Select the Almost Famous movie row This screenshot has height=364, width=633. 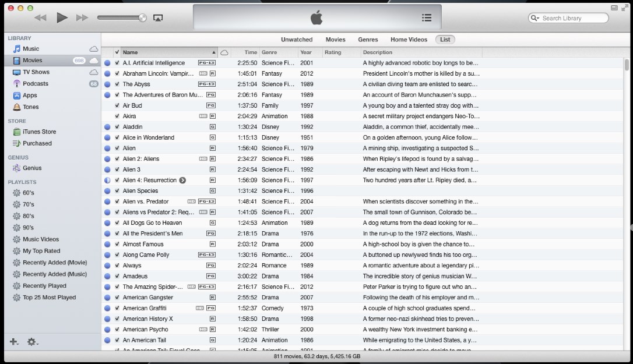(362, 244)
